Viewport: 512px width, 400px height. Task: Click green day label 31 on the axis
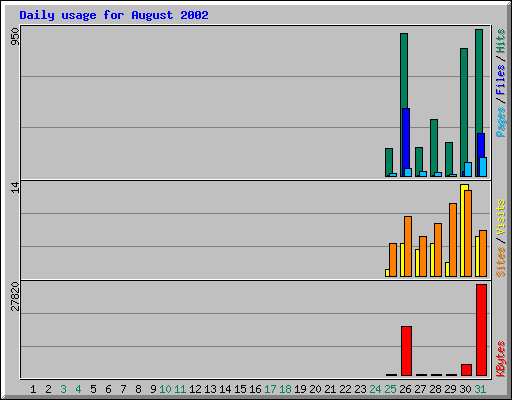(x=480, y=389)
